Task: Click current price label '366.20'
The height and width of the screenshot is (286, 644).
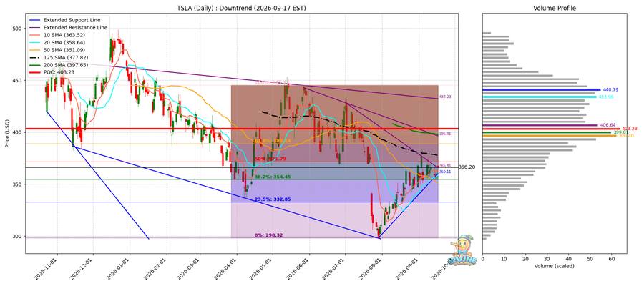Action: (x=468, y=167)
